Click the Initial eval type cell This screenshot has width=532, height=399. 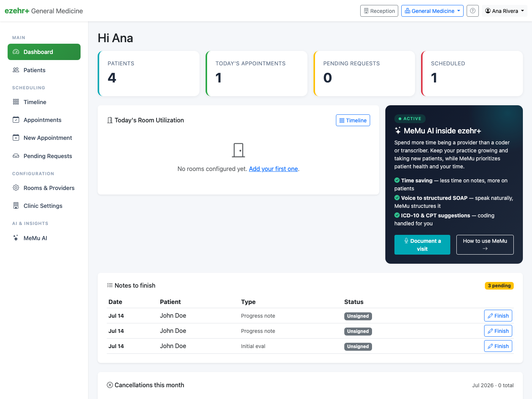[x=253, y=346]
